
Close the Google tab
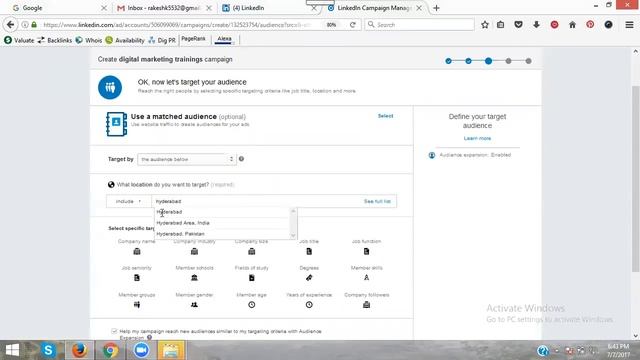104,8
